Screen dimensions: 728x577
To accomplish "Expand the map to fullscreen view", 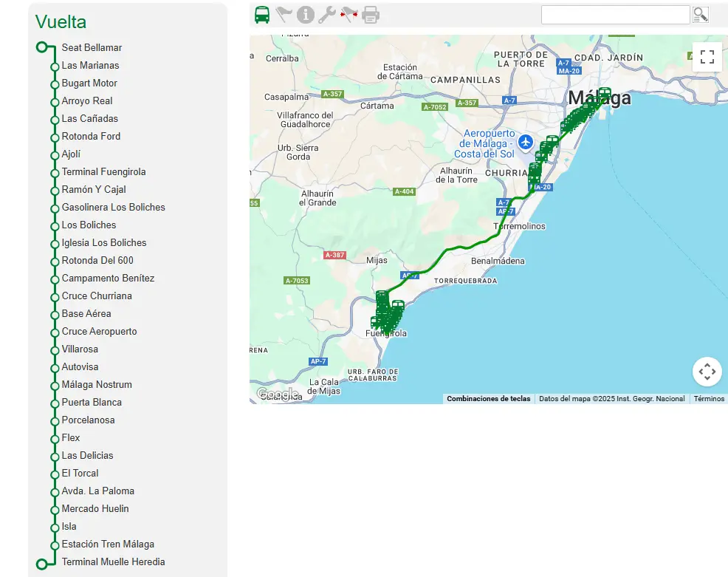I will 707,56.
